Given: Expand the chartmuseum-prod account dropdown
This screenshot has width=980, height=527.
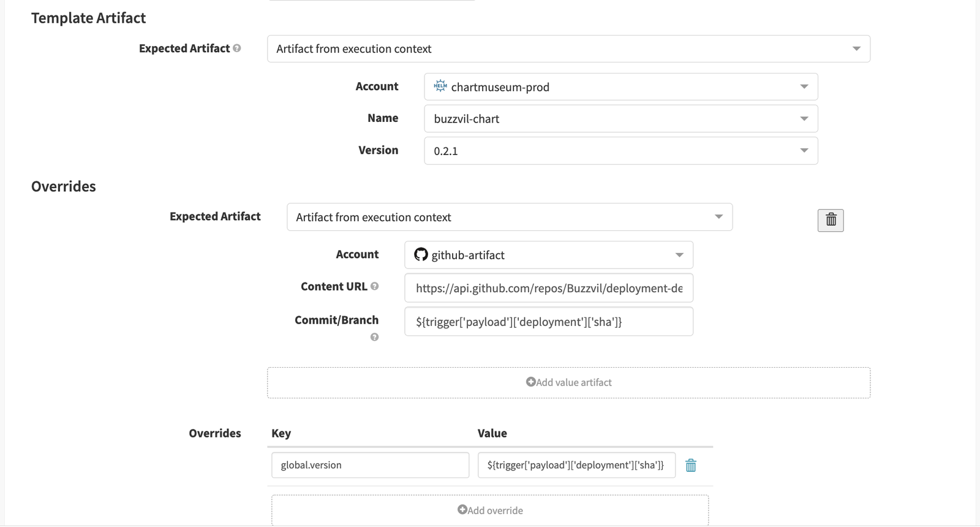Looking at the screenshot, I should click(620, 87).
